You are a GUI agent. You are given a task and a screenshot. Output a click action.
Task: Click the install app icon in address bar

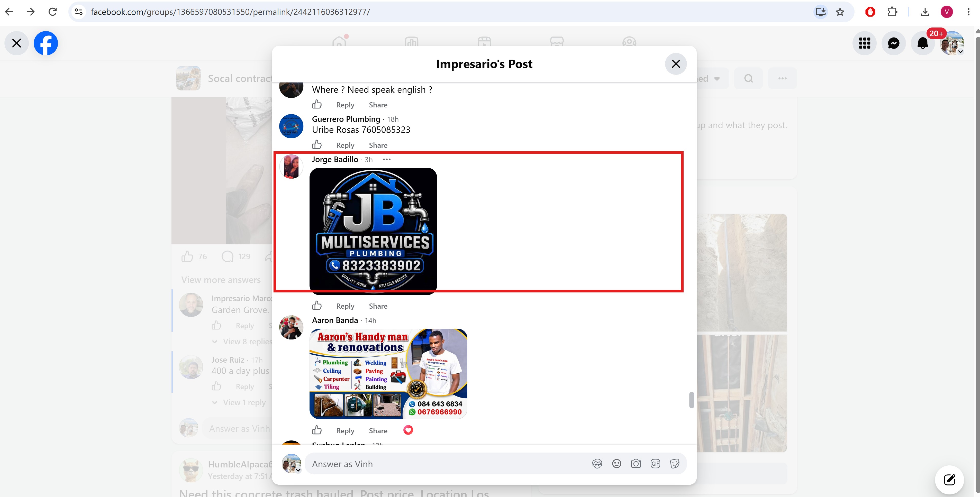[820, 12]
